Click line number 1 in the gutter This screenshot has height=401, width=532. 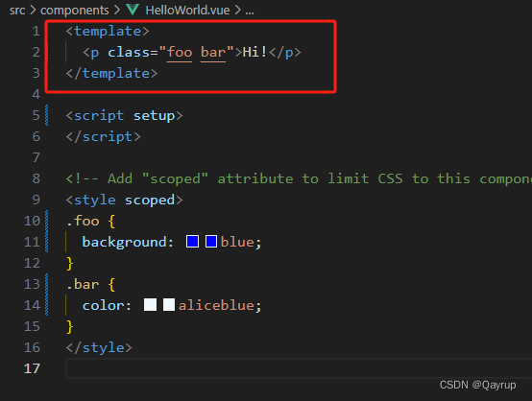(x=36, y=32)
